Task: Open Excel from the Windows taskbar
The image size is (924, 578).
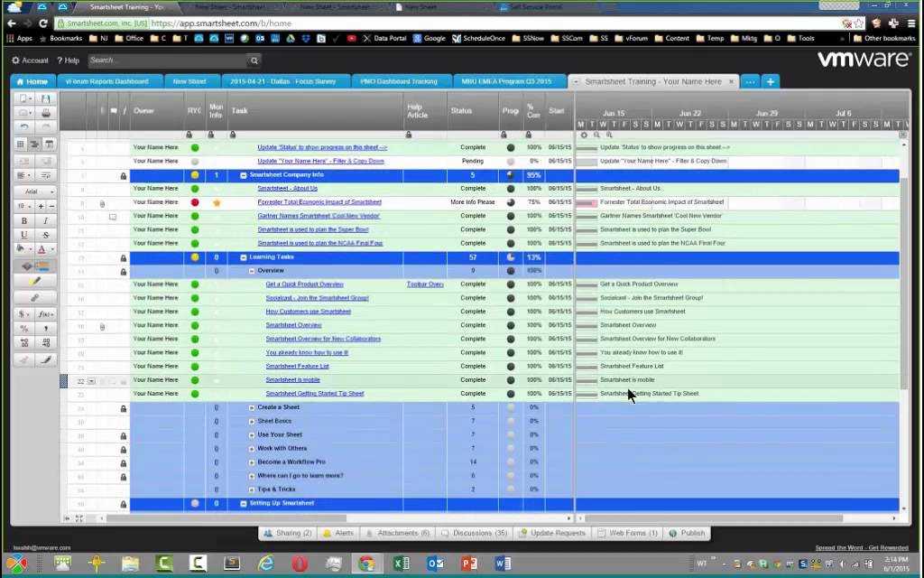Action: [x=402, y=564]
